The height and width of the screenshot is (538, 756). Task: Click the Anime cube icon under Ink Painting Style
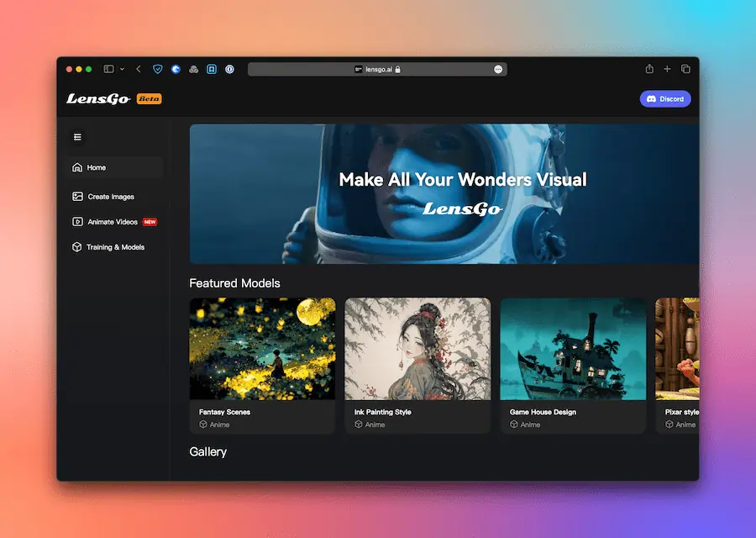(358, 425)
